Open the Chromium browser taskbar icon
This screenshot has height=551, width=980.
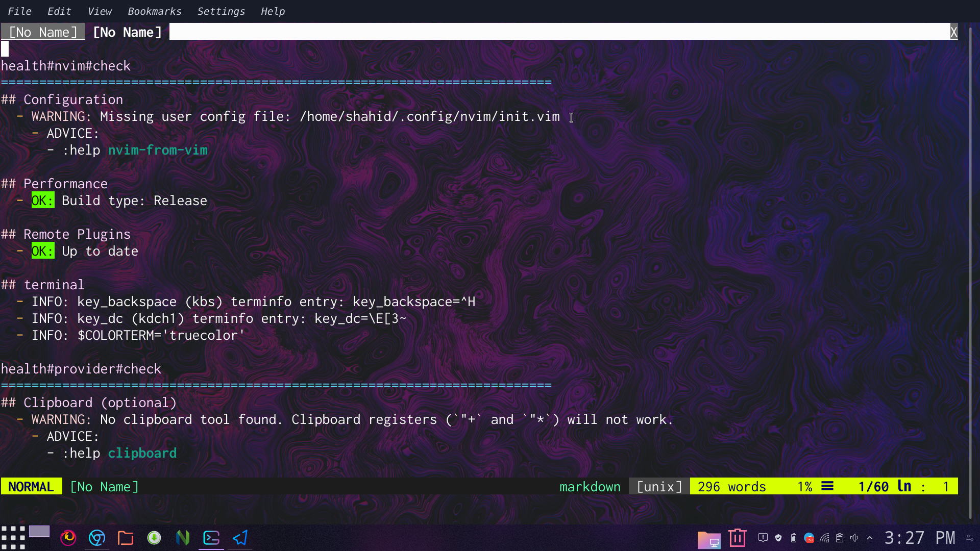(x=97, y=538)
